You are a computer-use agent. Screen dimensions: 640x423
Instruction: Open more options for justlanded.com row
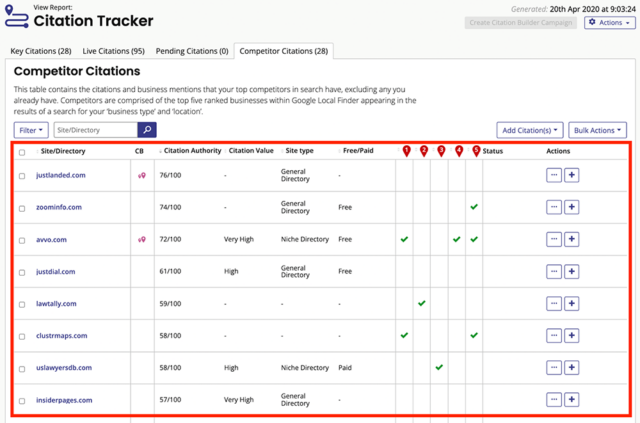coord(554,175)
